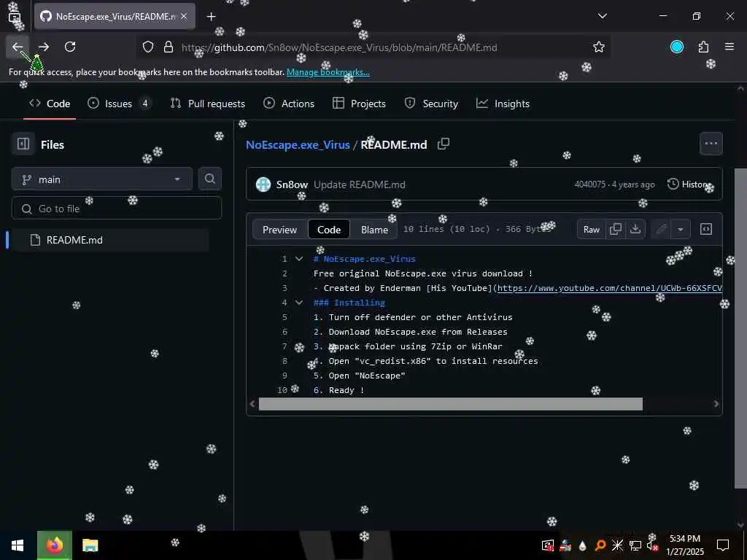Open the main branch selector

click(102, 179)
